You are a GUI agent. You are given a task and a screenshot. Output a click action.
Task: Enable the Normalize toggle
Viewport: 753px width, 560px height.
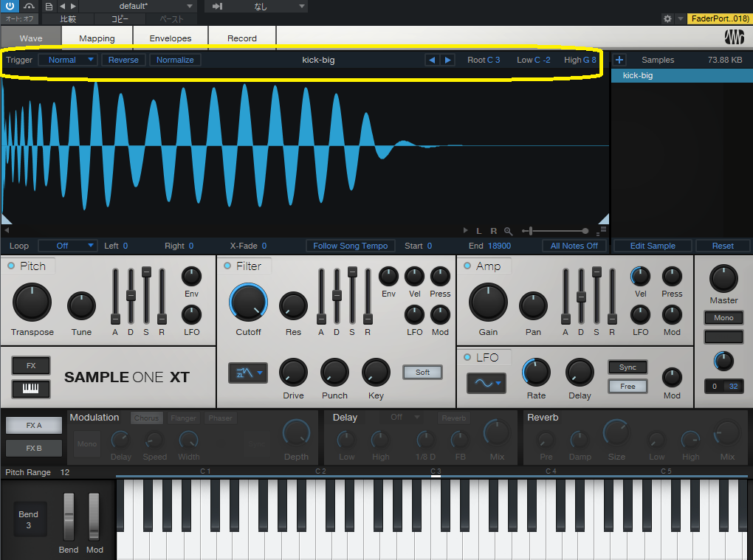175,60
